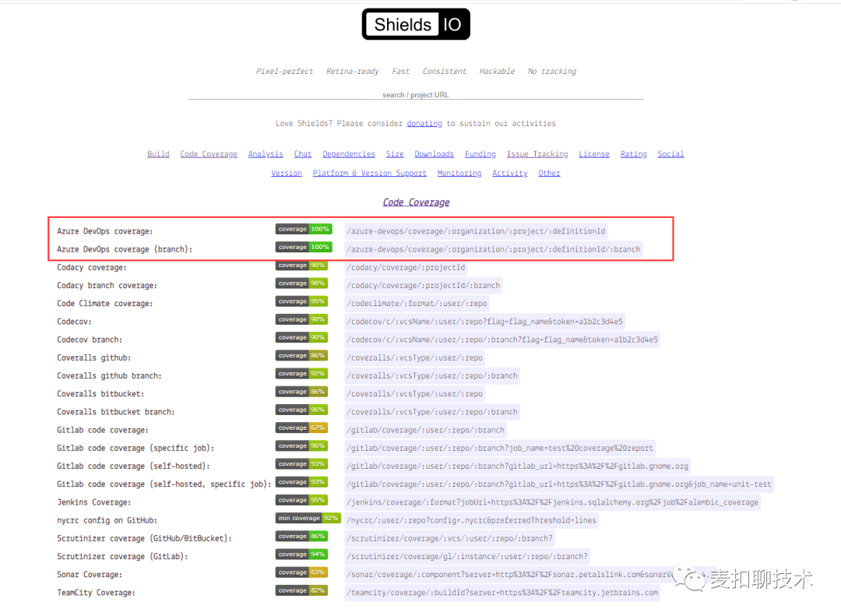Go to the Rating category
This screenshot has height=616, width=841.
coord(633,154)
